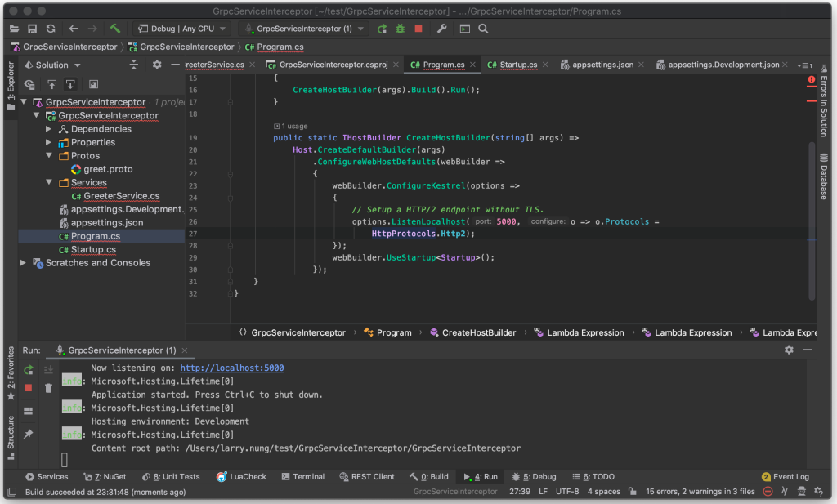This screenshot has height=504, width=837.
Task: Open the 7: NuGet tool window
Action: [105, 476]
